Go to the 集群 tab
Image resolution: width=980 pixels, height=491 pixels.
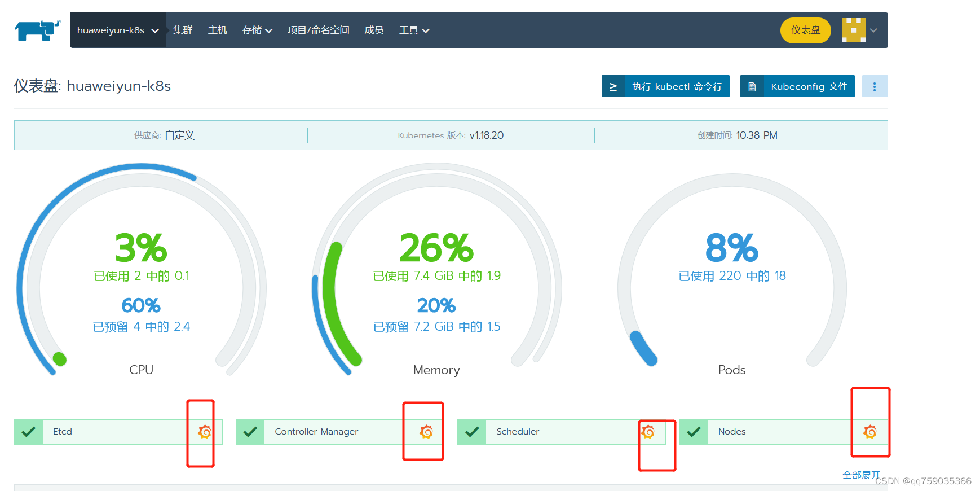click(183, 30)
